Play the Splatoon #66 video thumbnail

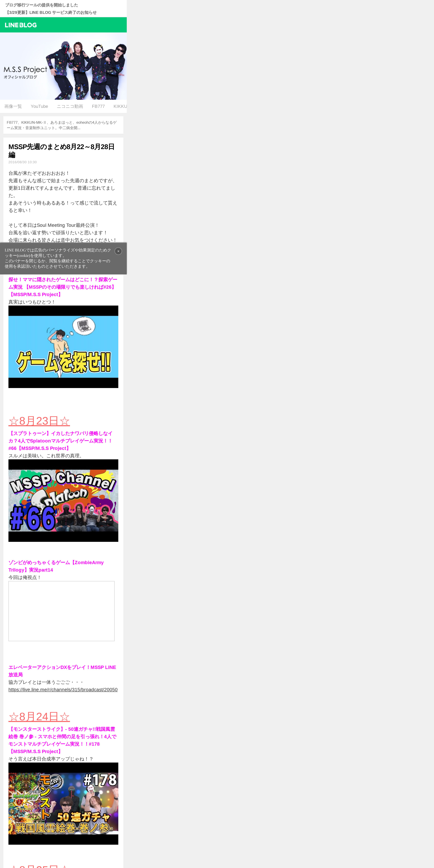coord(63,500)
